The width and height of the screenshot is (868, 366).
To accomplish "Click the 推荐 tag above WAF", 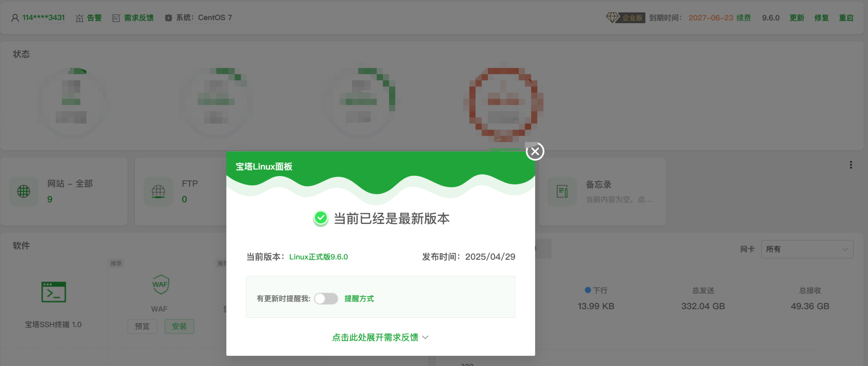I will point(116,263).
